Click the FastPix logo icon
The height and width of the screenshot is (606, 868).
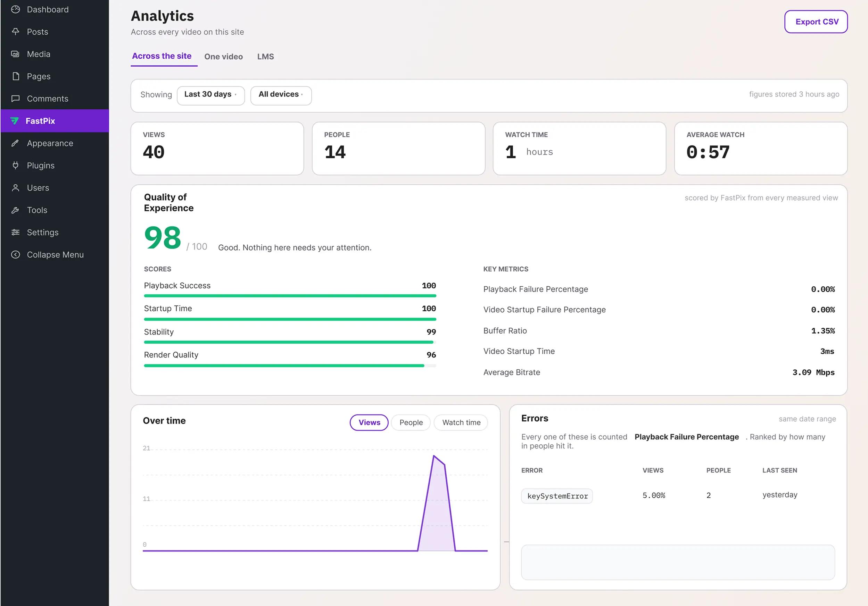pos(14,121)
